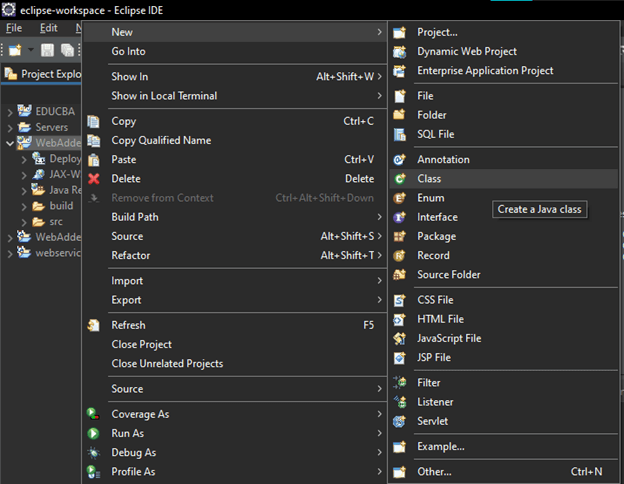This screenshot has height=484, width=624.
Task: Select Other... in New submenu
Action: [x=504, y=472]
